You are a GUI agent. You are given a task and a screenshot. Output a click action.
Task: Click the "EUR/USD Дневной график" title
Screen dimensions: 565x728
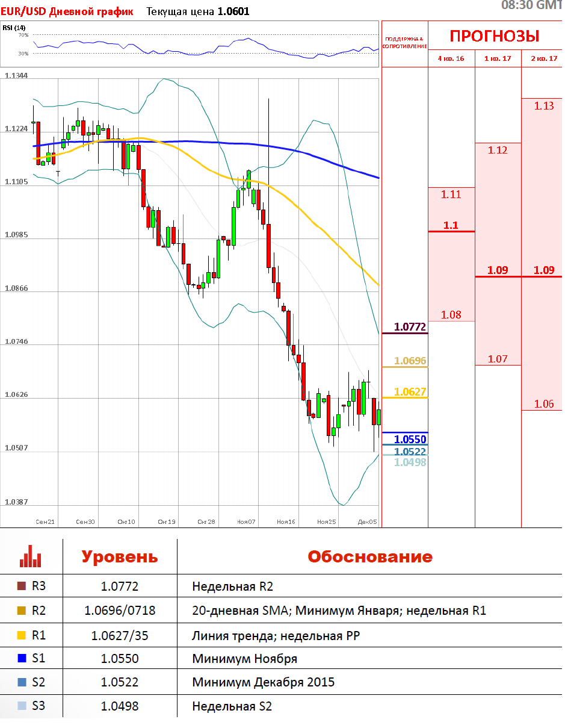click(67, 11)
